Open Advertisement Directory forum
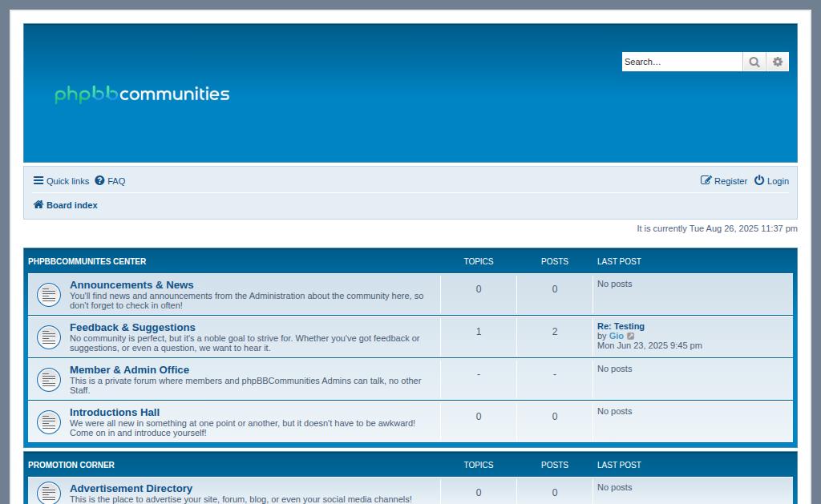 click(131, 488)
